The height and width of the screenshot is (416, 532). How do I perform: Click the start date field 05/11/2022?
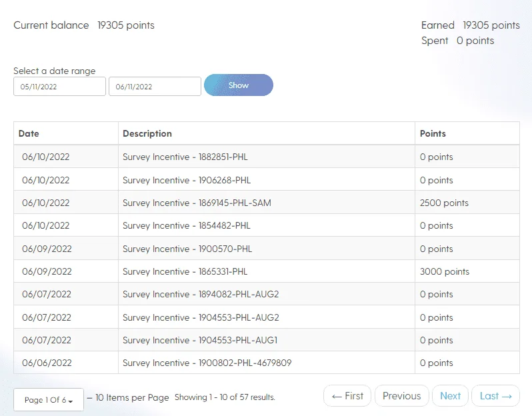click(x=60, y=87)
